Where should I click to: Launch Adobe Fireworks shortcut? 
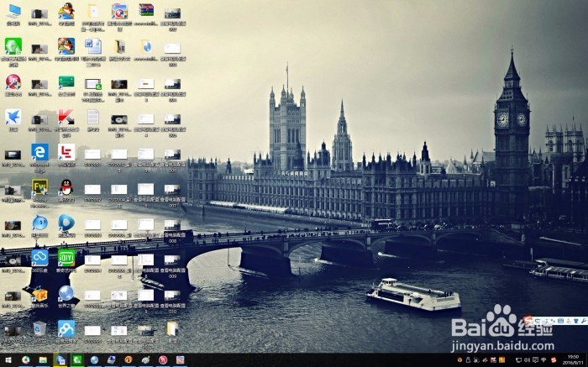[39, 187]
